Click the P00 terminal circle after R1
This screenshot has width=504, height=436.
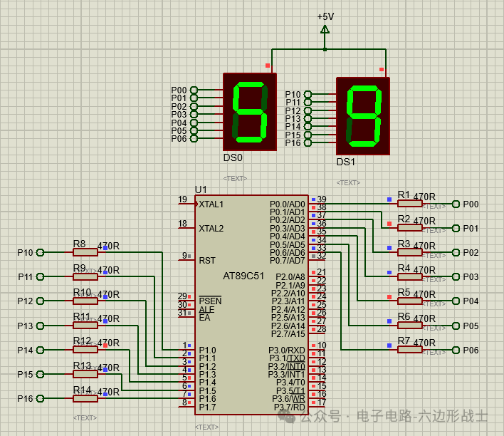[x=456, y=204]
